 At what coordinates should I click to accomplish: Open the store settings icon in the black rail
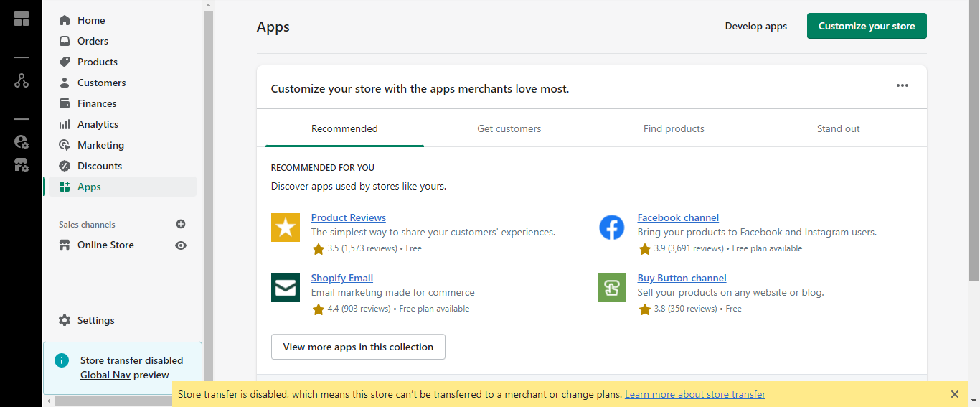tap(22, 164)
